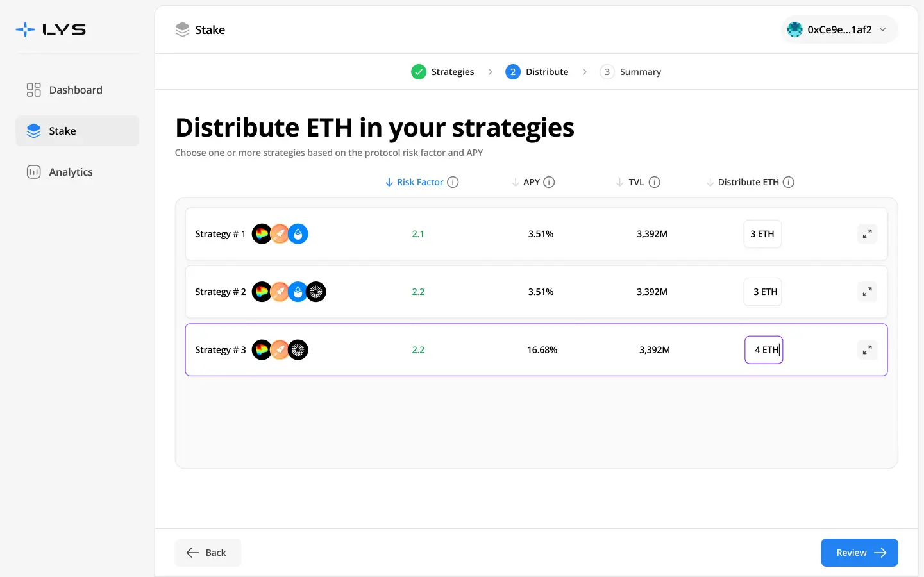Click the LYS logo in sidebar
Screen dimensions: 924x577
click(51, 29)
